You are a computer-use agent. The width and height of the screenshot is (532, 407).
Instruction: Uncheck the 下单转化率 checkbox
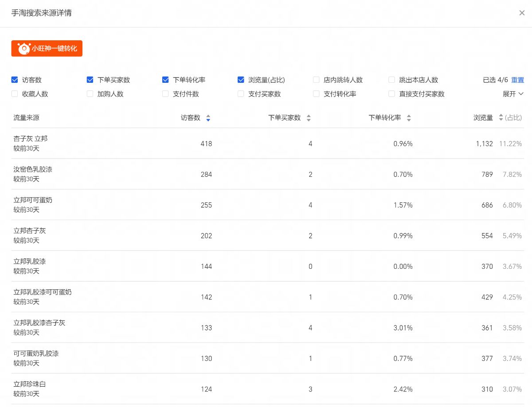(165, 80)
